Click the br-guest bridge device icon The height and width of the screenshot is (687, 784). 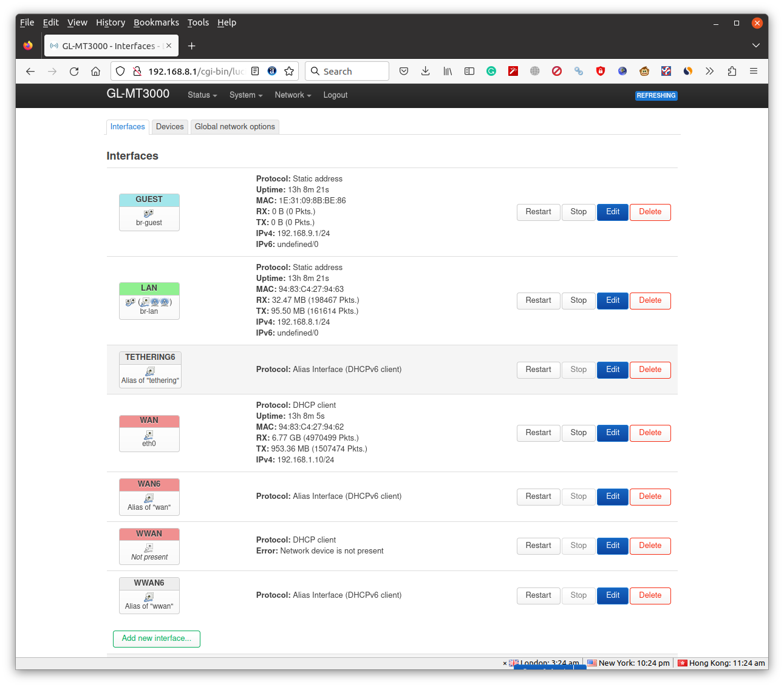(149, 213)
